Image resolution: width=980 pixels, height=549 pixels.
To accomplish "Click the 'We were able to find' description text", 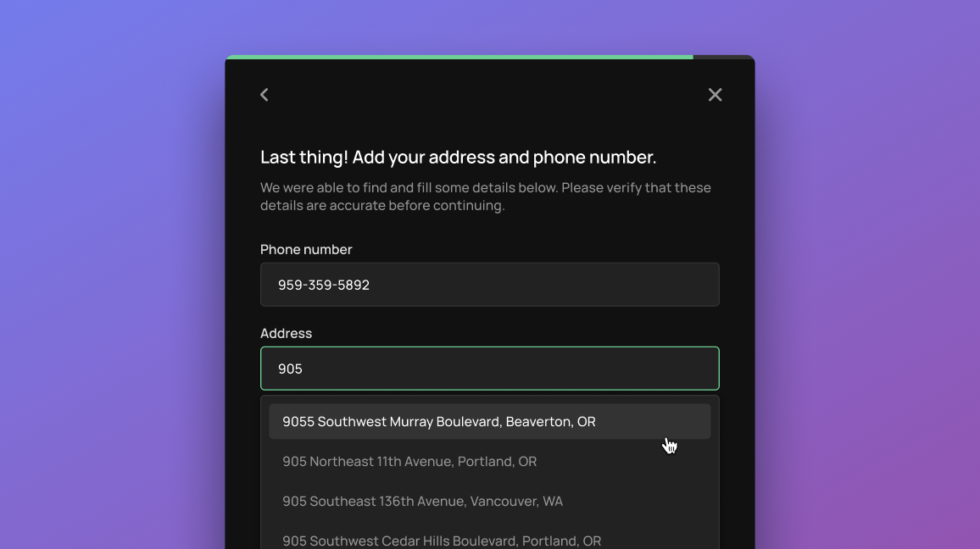I will tap(486, 197).
